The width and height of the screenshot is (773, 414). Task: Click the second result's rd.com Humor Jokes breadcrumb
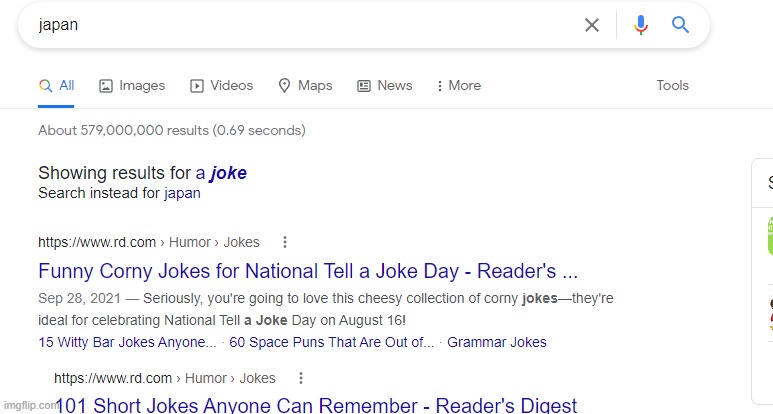(x=165, y=378)
